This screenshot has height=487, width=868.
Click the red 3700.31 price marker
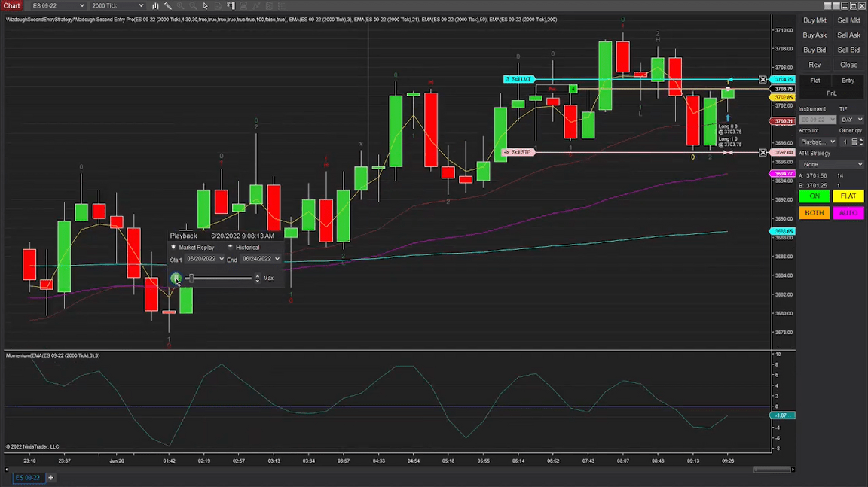[783, 121]
